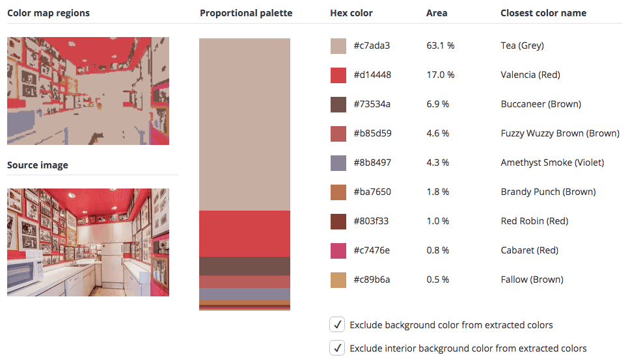Click the red band in the proportional palette
Viewport: 630px width, 364px height.
[x=245, y=233]
